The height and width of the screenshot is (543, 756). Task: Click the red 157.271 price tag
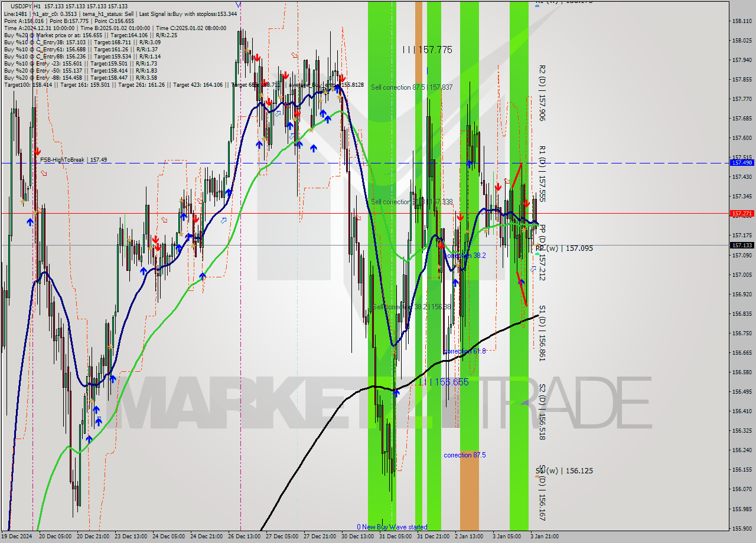click(742, 213)
